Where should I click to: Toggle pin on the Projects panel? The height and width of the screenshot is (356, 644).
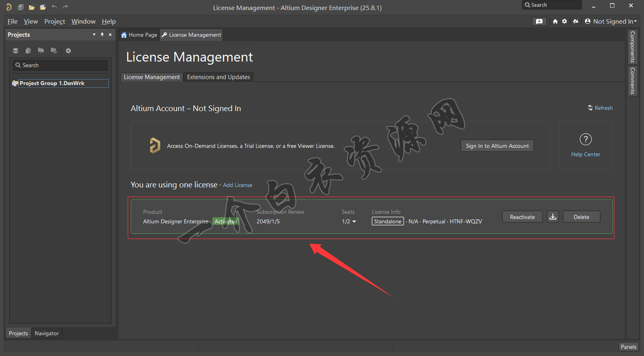point(102,35)
